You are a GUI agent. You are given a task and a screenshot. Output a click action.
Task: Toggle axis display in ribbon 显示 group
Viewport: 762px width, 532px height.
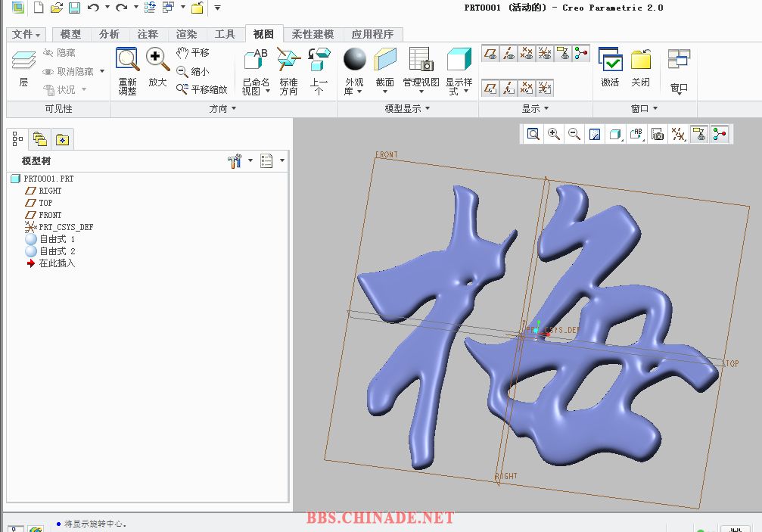[509, 53]
